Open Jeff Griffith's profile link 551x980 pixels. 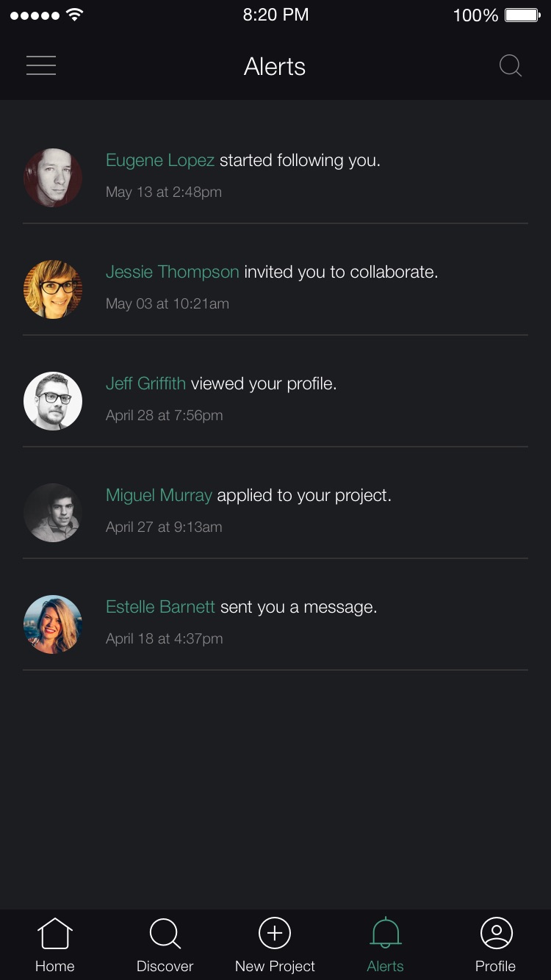tap(145, 383)
